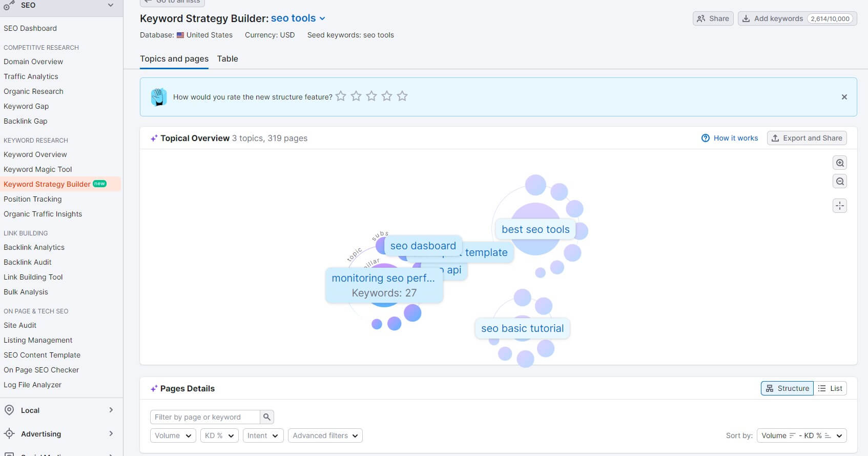This screenshot has width=868, height=456.
Task: Click the hand mascot icon in banner
Action: 159,97
